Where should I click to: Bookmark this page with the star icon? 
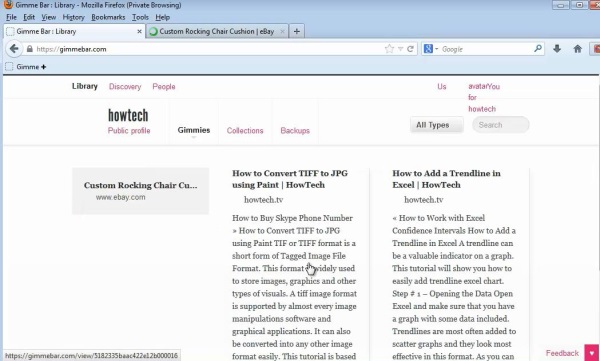point(389,49)
